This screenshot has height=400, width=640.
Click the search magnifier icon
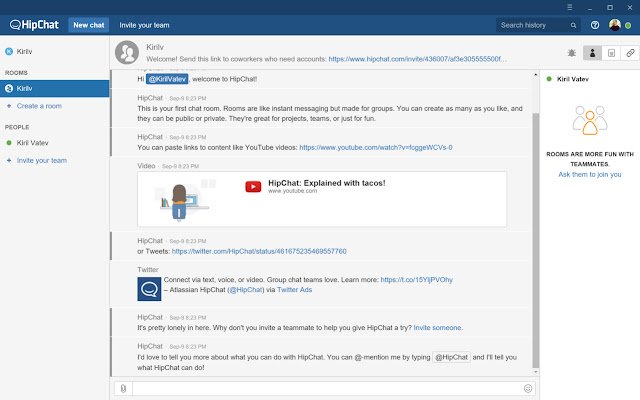pyautogui.click(x=573, y=25)
